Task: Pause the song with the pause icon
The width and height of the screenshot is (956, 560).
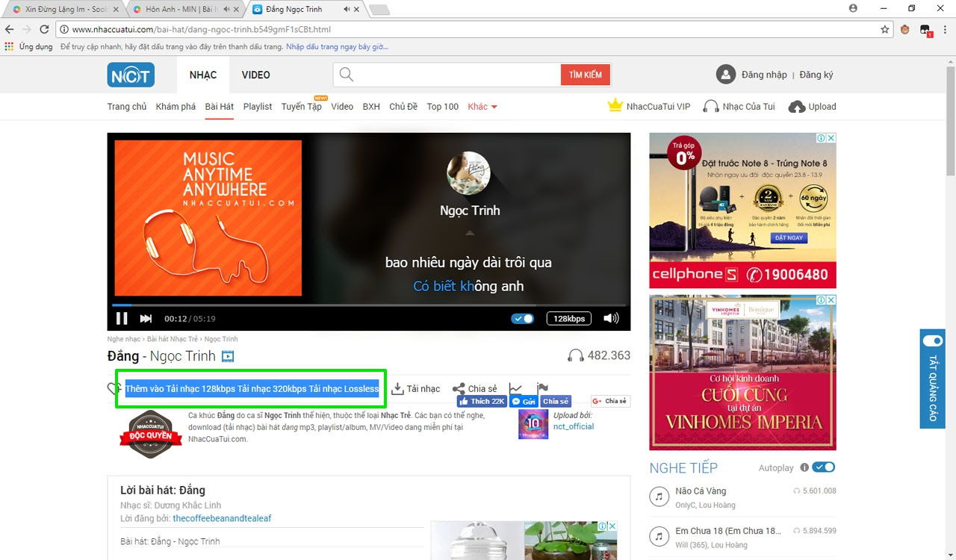Action: click(122, 318)
